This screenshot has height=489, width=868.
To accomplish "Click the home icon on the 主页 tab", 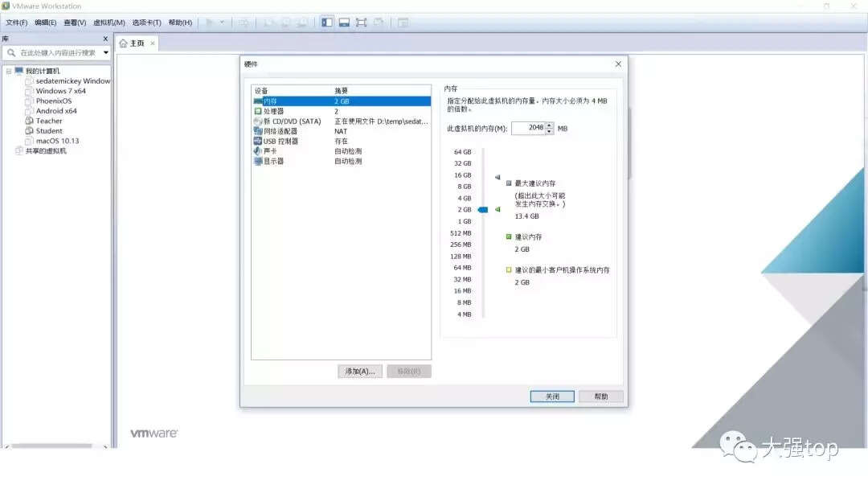I will (x=124, y=43).
